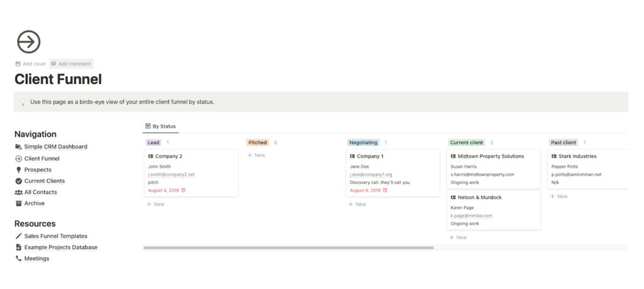Click the All Contacts people icon

pos(18,192)
